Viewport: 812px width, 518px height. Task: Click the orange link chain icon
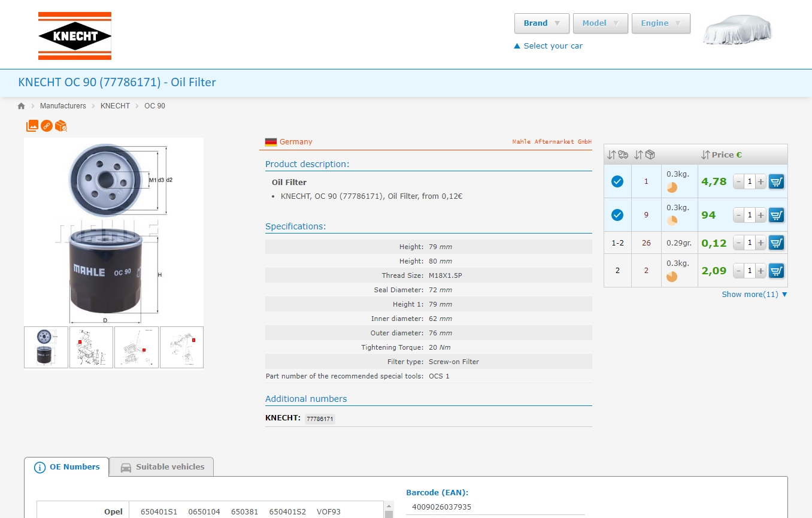point(47,126)
